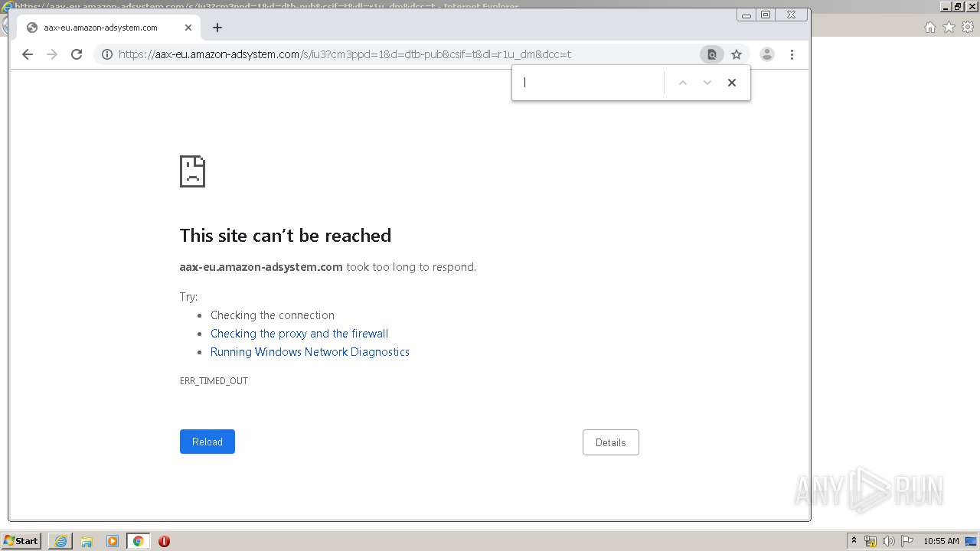
Task: Click the find-in-page icon in the address bar
Action: tap(711, 54)
